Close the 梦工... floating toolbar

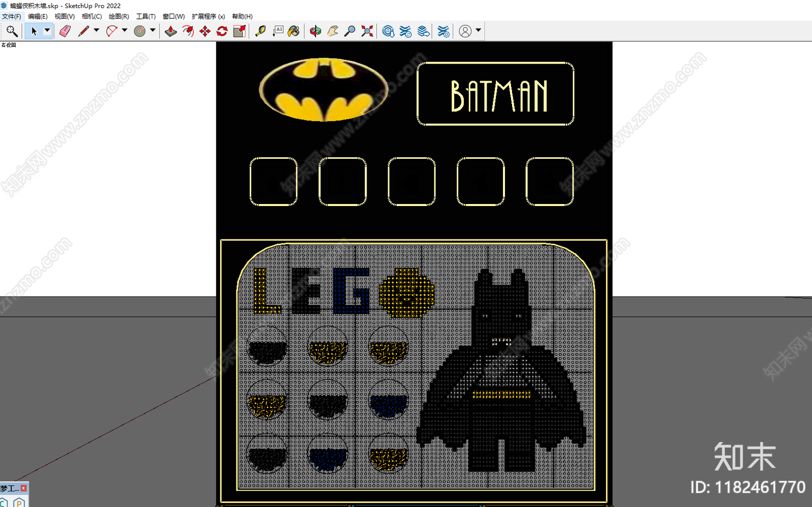pos(23,488)
